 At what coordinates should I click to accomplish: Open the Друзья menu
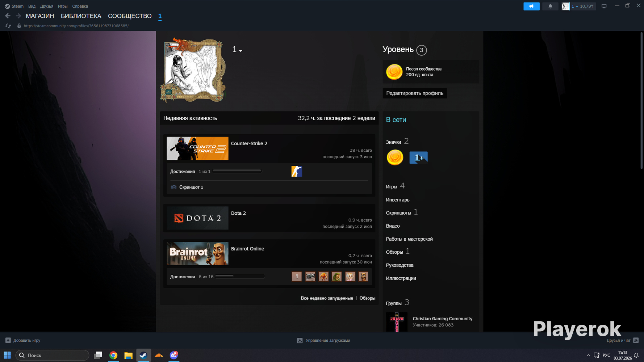(47, 6)
